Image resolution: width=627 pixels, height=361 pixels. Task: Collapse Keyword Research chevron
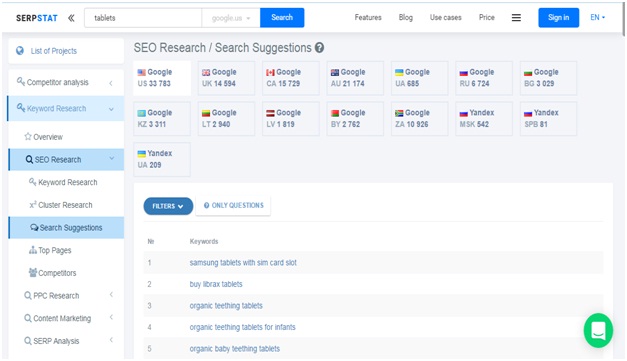click(111, 109)
